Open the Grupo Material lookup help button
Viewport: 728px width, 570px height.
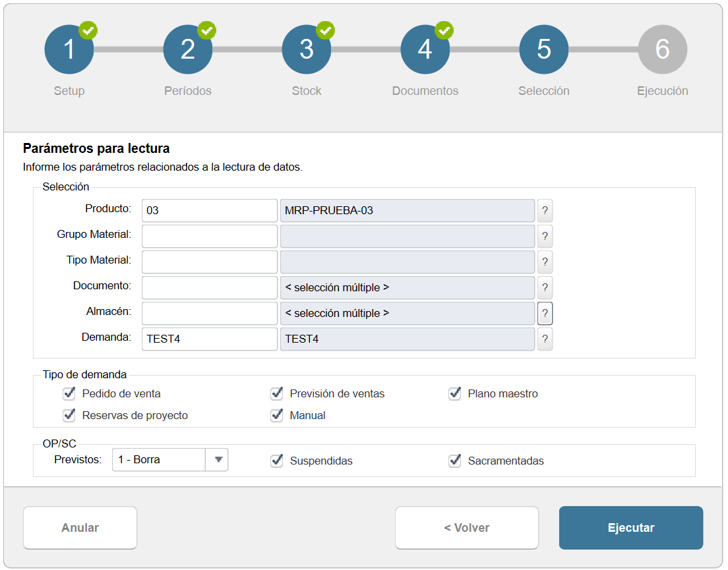[545, 237]
